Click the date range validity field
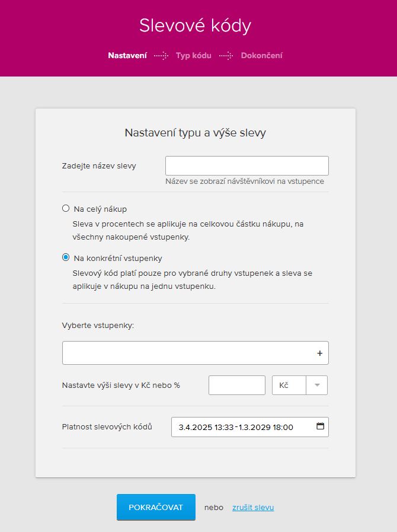The width and height of the screenshot is (397, 532). coord(242,427)
